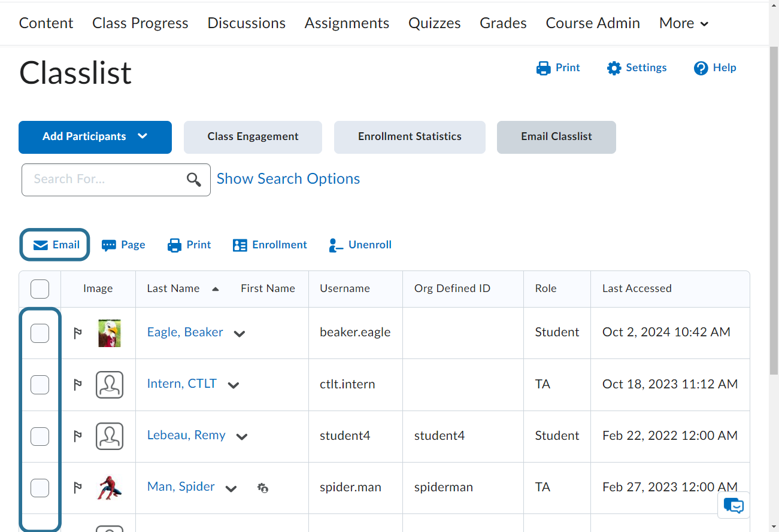
Task: Select the checkbox for Man, Spider
Action: 40,488
